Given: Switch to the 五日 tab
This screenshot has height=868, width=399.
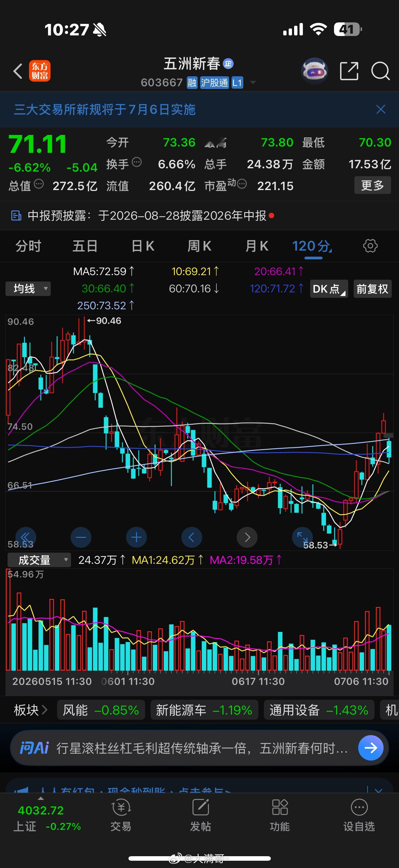Looking at the screenshot, I should pyautogui.click(x=85, y=246).
